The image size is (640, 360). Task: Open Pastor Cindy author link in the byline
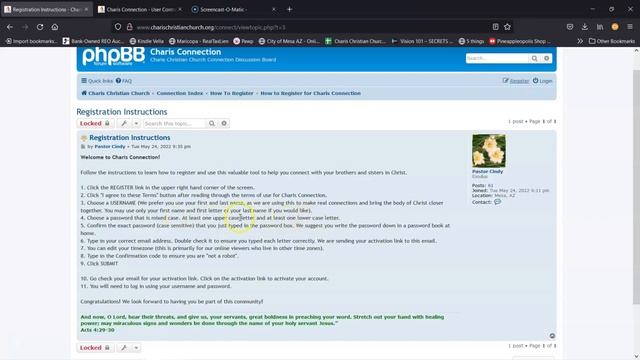[x=110, y=147]
